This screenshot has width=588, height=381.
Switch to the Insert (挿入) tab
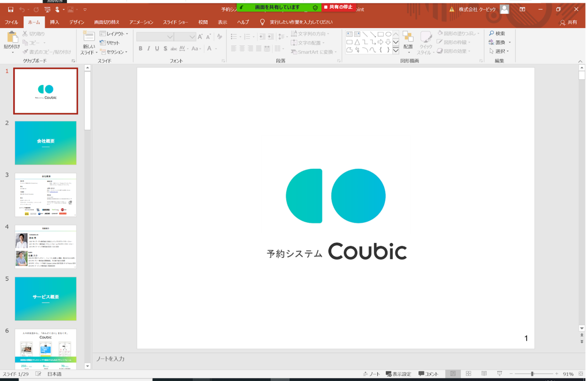click(x=54, y=22)
